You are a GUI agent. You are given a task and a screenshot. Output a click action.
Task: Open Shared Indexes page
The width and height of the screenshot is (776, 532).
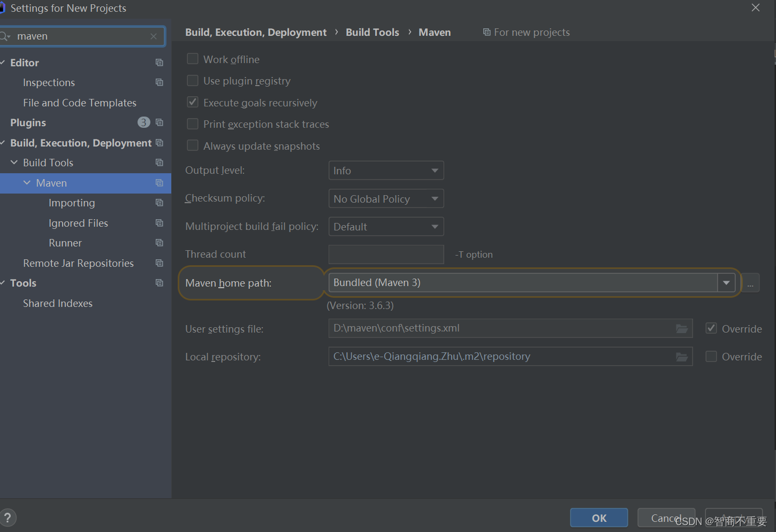(58, 303)
